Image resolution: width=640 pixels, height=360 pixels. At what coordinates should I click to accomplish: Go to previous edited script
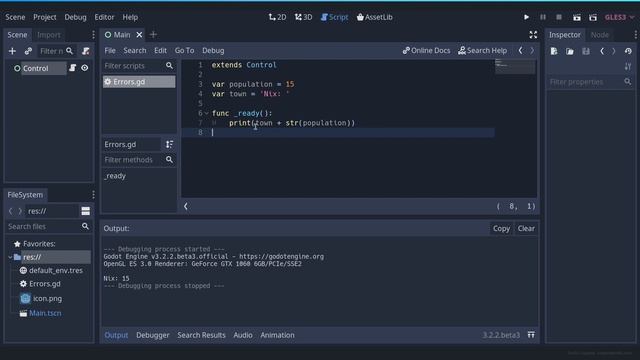520,51
